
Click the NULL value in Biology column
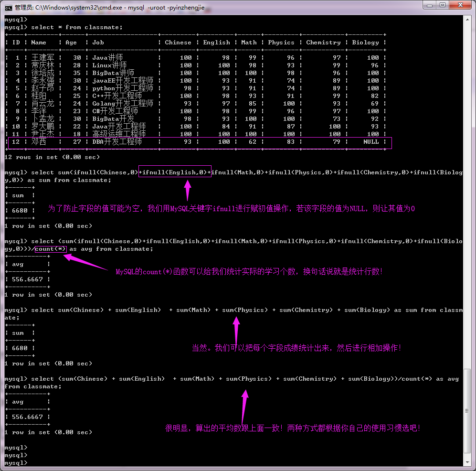pyautogui.click(x=371, y=141)
